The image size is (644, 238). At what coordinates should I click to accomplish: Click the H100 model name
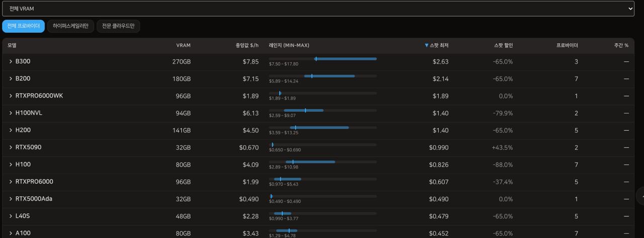[23, 165]
